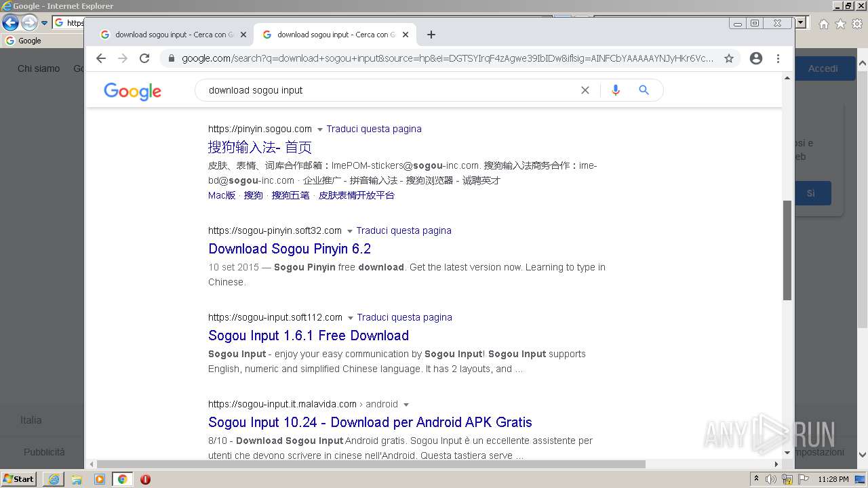Open the 搜狗 sublink
Viewport: 868px width, 488px height.
point(253,195)
